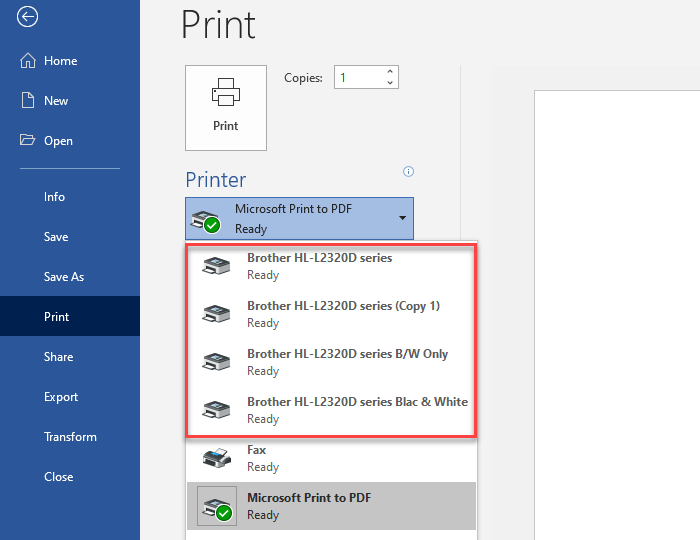Open the Transform page
Screen dimensions: 700x540
click(70, 436)
